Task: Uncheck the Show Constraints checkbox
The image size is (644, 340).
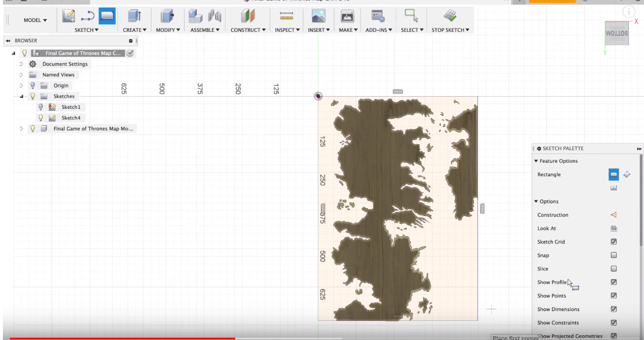Action: point(613,323)
